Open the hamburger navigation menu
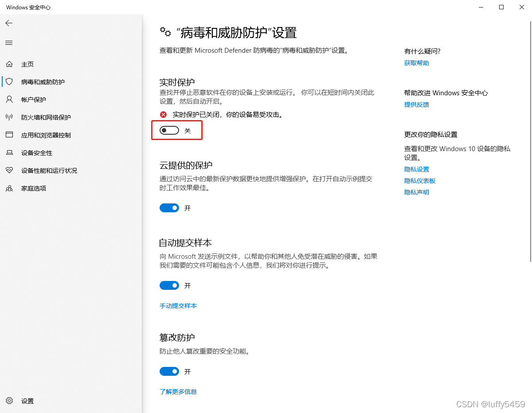 [9, 43]
